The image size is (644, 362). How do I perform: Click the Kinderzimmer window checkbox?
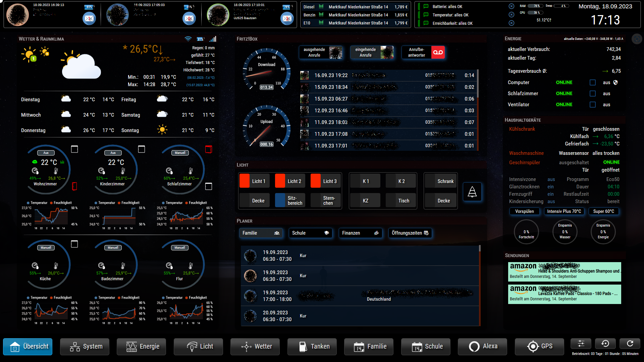pos(142,149)
